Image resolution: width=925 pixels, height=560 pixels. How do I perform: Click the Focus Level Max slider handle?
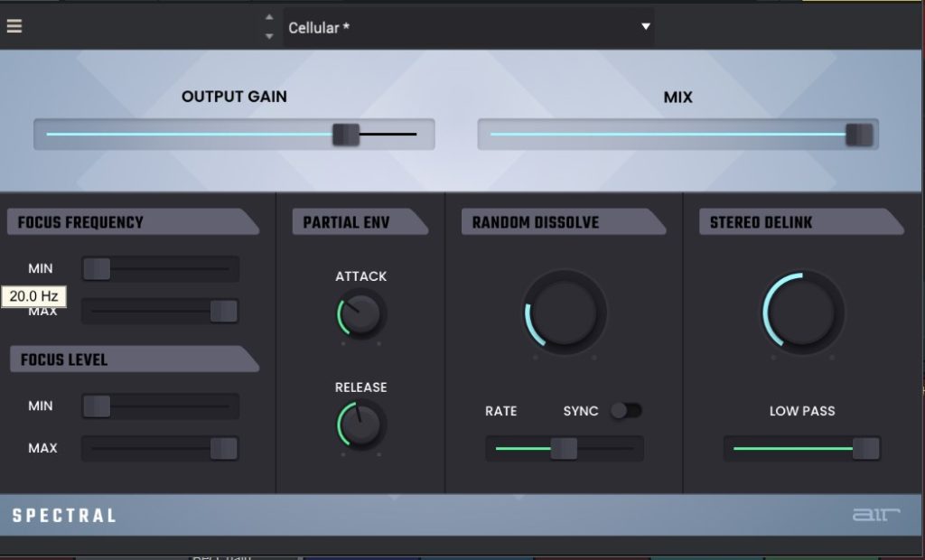pos(223,448)
